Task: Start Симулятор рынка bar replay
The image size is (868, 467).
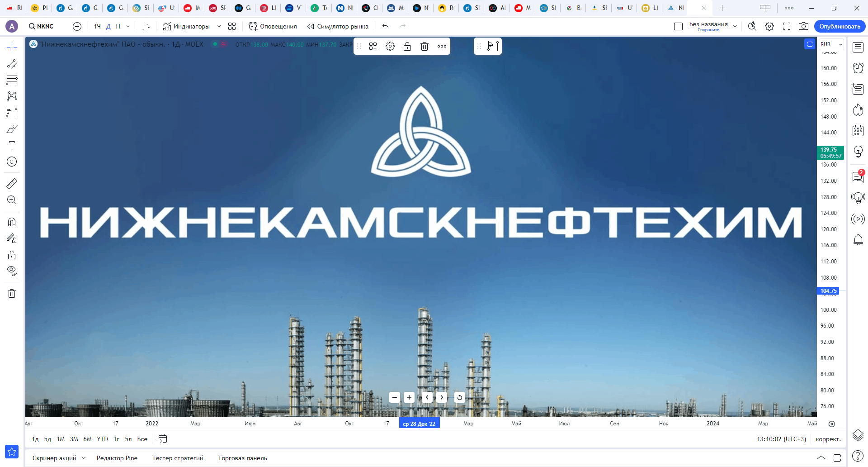Action: click(x=338, y=26)
